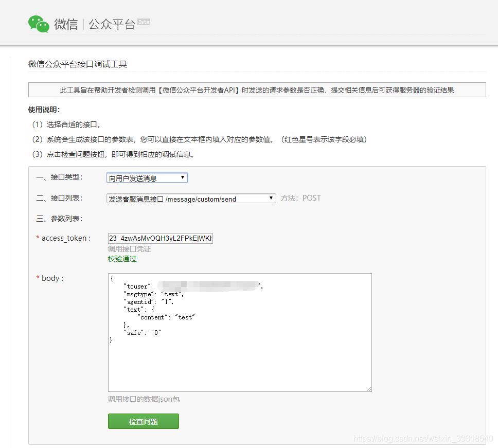This screenshot has width=498, height=448.
Task: Open the 接口类型 dropdown showing 向用户发送消息
Action: [147, 178]
